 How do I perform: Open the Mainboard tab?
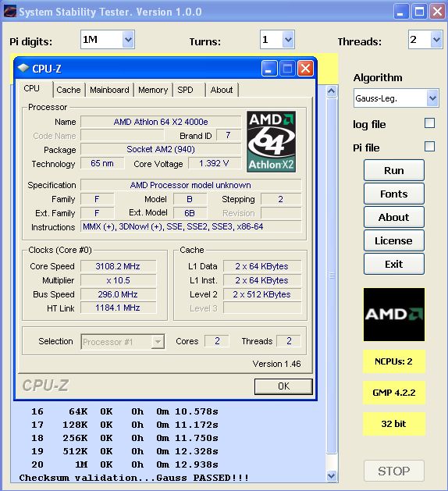(109, 90)
